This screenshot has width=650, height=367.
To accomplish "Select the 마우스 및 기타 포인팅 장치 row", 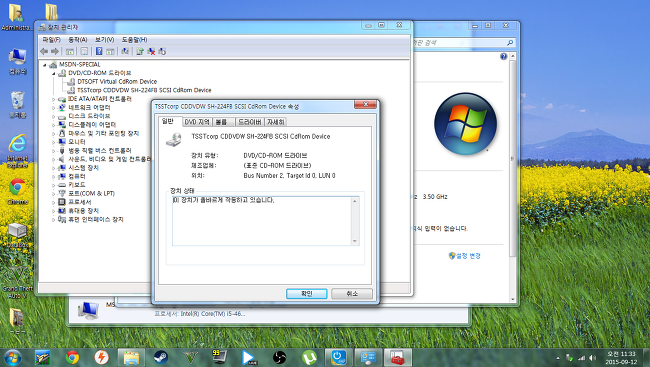I will click(103, 134).
